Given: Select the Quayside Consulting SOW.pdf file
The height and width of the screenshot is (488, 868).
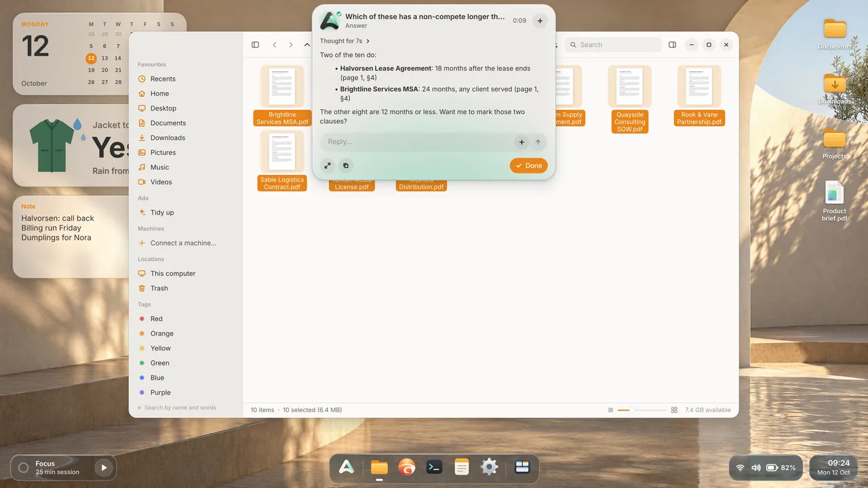Looking at the screenshot, I should click(x=630, y=99).
